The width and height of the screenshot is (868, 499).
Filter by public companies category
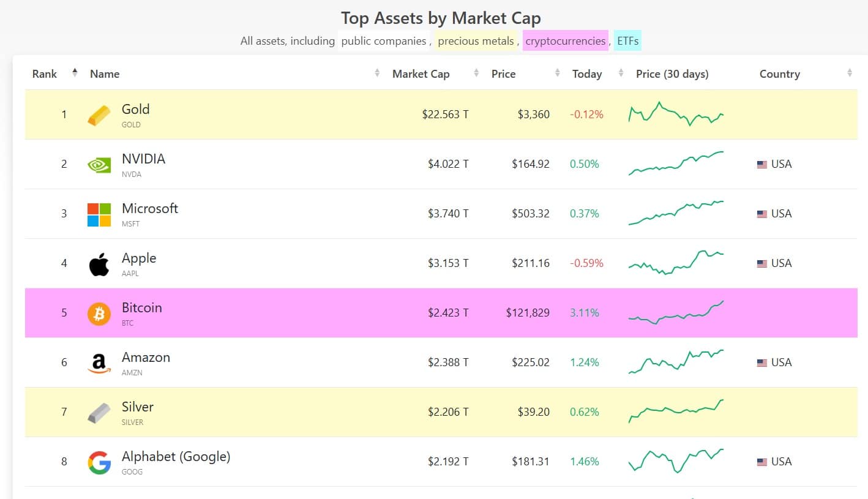384,41
